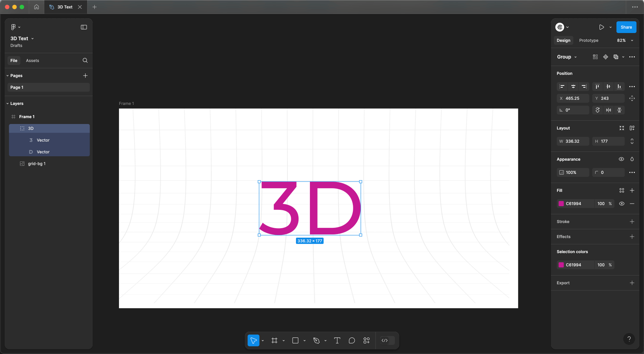Click the search icon in the left panel
644x354 pixels.
point(85,61)
